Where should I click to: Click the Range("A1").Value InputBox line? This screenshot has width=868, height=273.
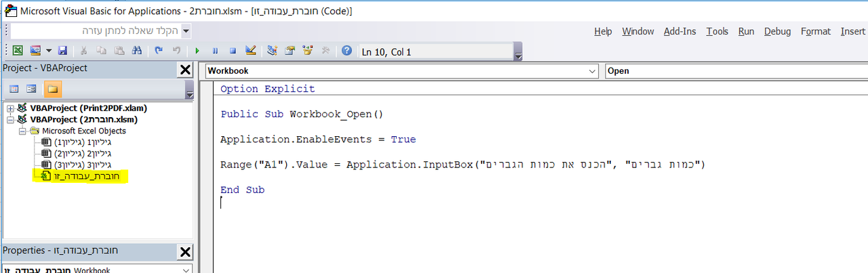coord(463,165)
